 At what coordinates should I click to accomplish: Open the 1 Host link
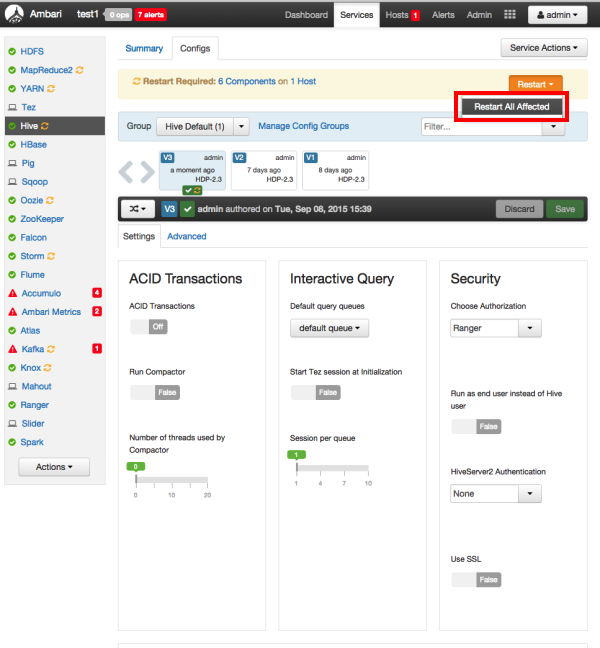pos(303,81)
